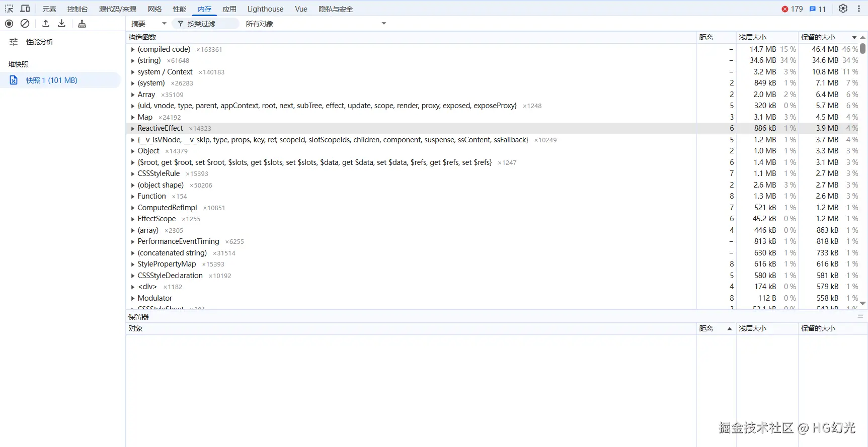Expand the (compiled code) row
The width and height of the screenshot is (868, 447).
point(133,50)
